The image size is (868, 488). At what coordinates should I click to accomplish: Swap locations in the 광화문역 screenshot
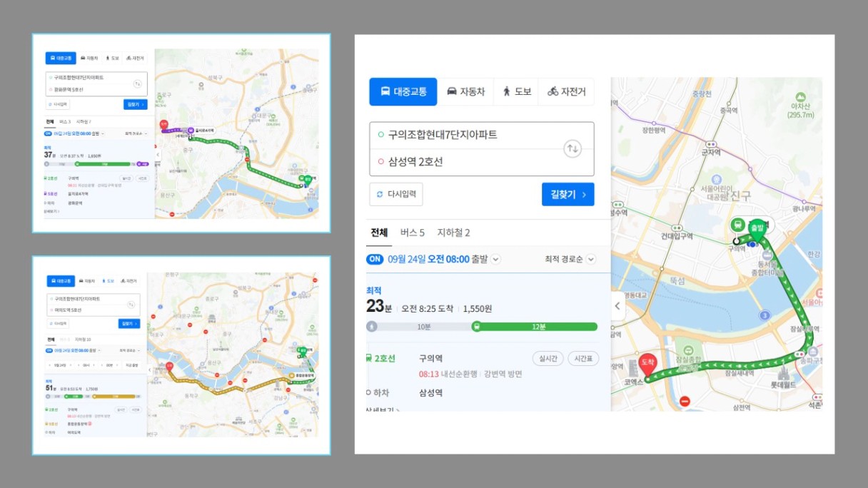[x=138, y=83]
